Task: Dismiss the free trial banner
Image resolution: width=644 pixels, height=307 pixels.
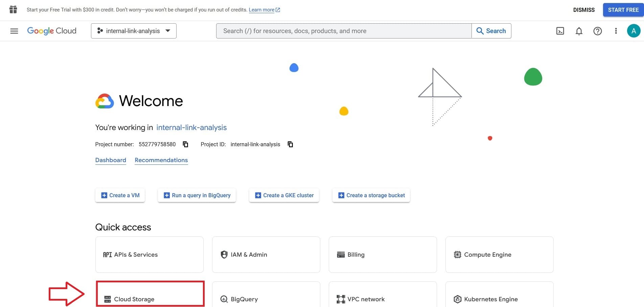Action: (584, 10)
